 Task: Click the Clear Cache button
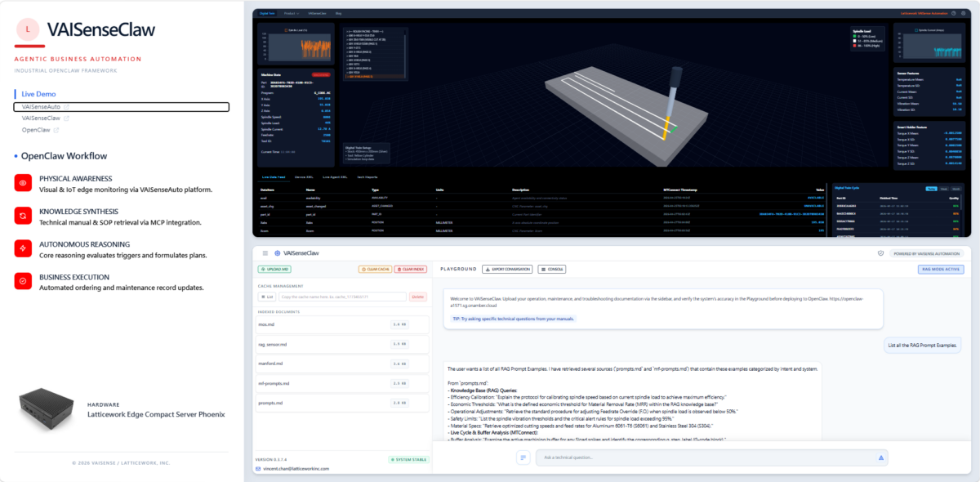(x=374, y=269)
